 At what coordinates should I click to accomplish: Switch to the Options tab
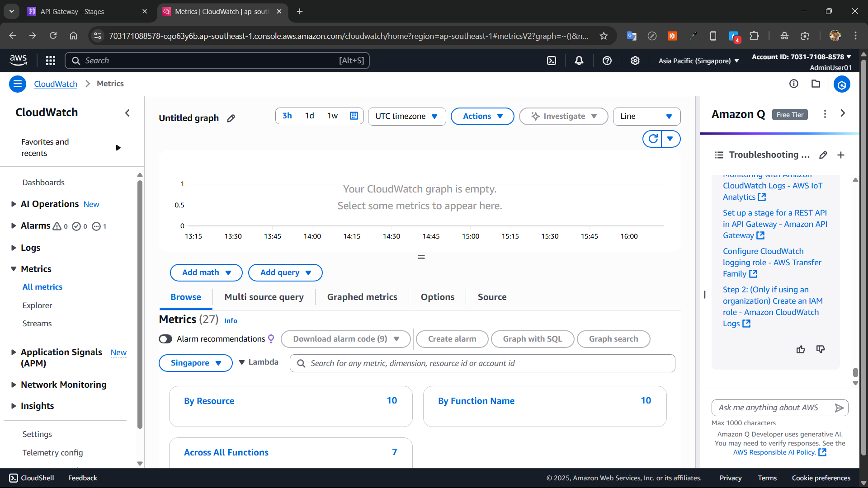(438, 297)
